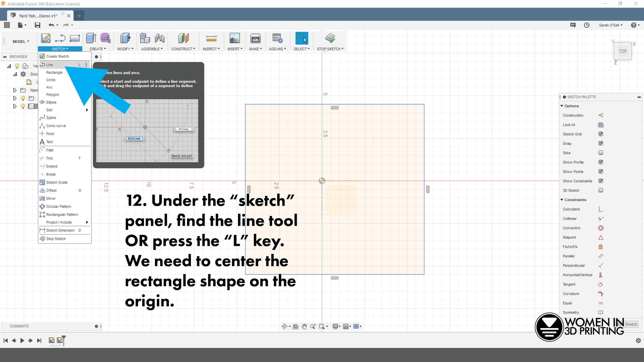Image resolution: width=644 pixels, height=362 pixels.
Task: Select the Line tool icon in toolbar
Action: tap(60, 38)
